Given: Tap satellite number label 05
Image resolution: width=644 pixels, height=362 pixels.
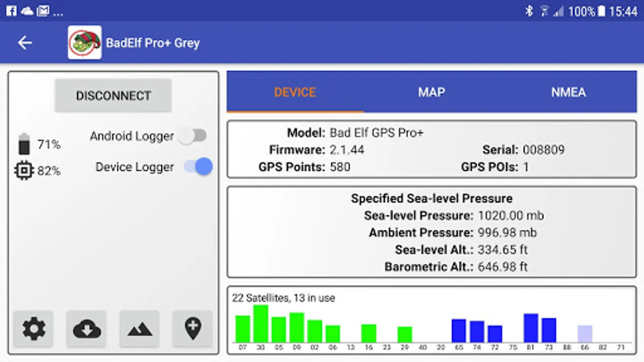Looking at the screenshot, I should (279, 347).
